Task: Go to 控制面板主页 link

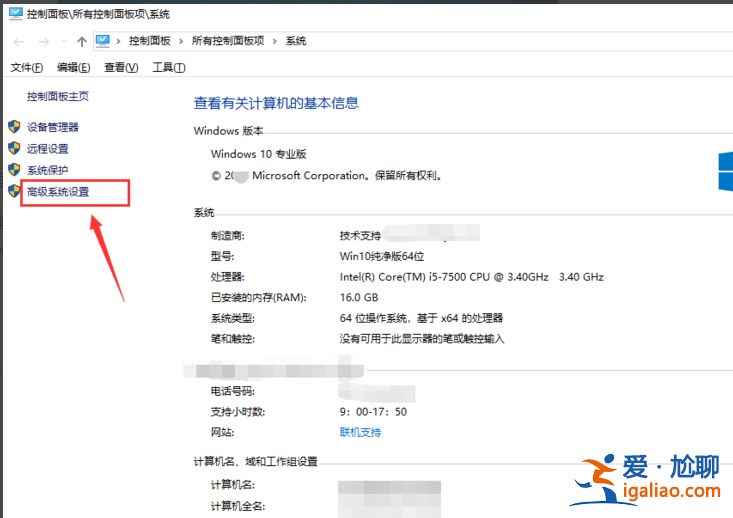Action: pyautogui.click(x=57, y=96)
